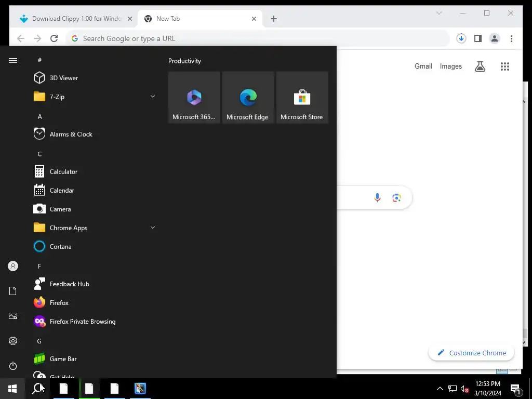This screenshot has width=532, height=399.
Task: Open the Search Labs flask icon
Action: tap(480, 66)
